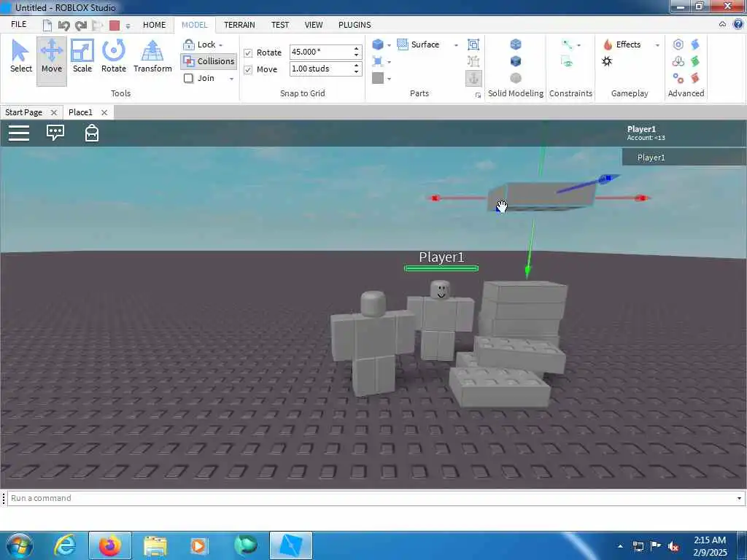Click the Union solid modeling icon

tap(516, 44)
